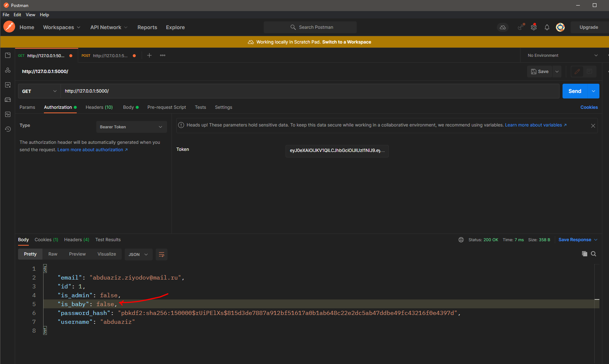
Task: Click the network globe icon near Status
Action: pyautogui.click(x=461, y=240)
